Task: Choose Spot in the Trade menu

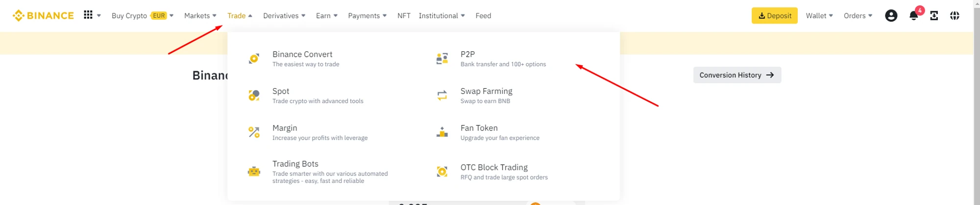Action: coord(281,91)
